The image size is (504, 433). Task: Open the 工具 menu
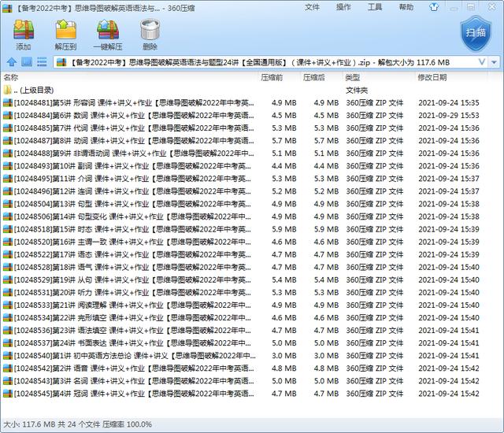click(x=375, y=7)
